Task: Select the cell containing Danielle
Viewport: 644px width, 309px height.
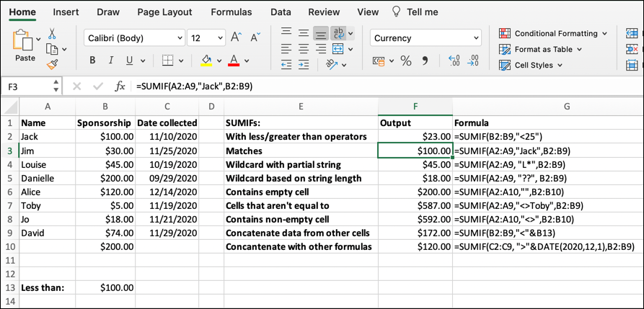Action: (x=47, y=178)
